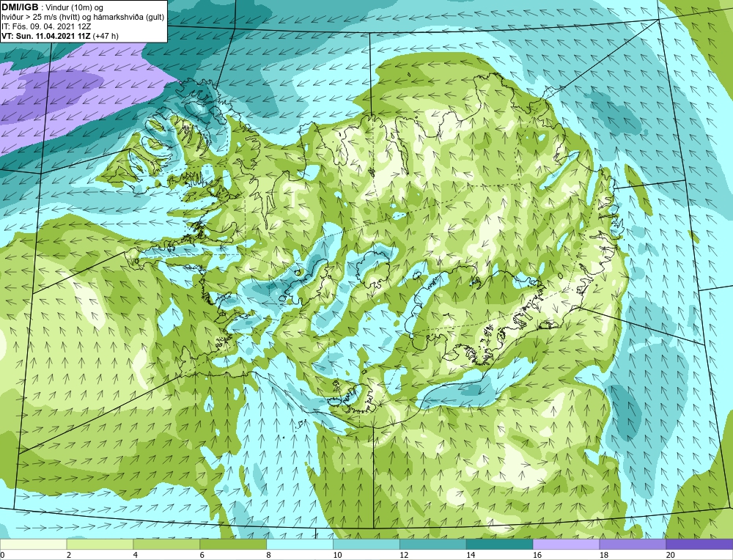Viewport: 733px width, 560px height.
Task: Click the legend value label '20'
Action: 670,556
